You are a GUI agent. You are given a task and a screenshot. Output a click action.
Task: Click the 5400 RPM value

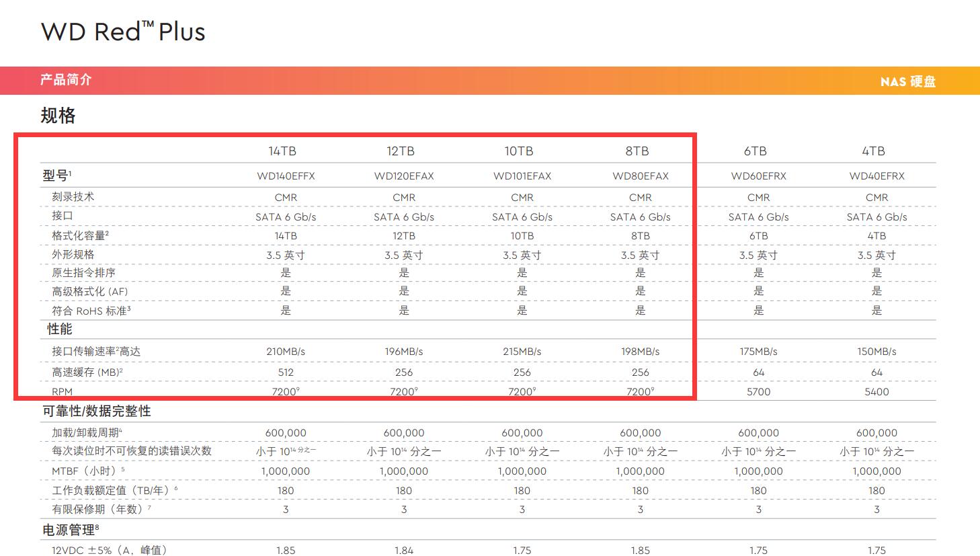(x=877, y=392)
